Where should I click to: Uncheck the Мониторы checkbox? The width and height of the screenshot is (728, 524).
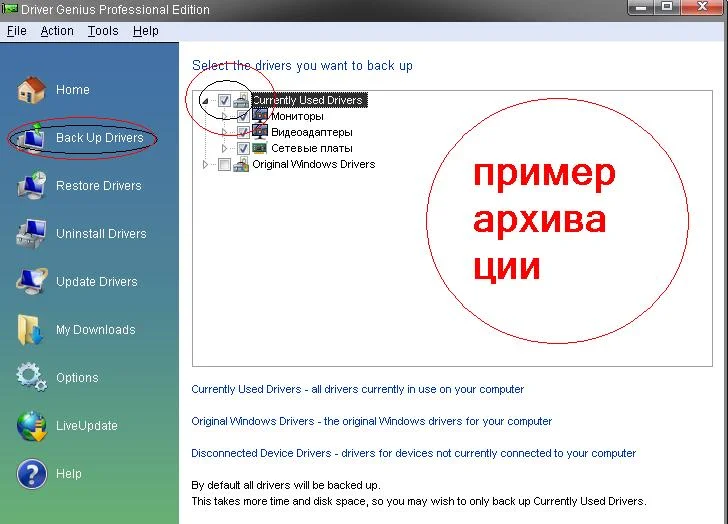coord(243,116)
